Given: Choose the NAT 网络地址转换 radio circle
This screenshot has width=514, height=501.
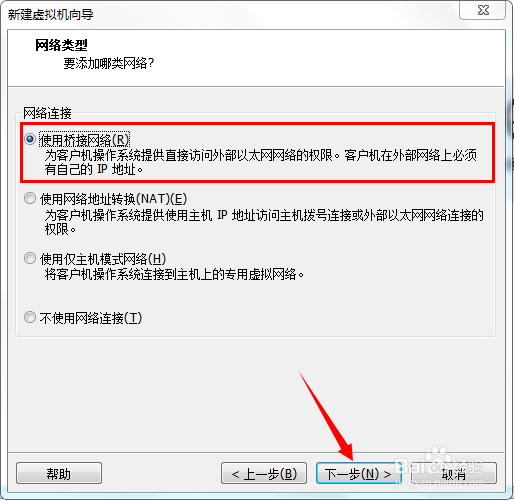Looking at the screenshot, I should click(x=30, y=199).
